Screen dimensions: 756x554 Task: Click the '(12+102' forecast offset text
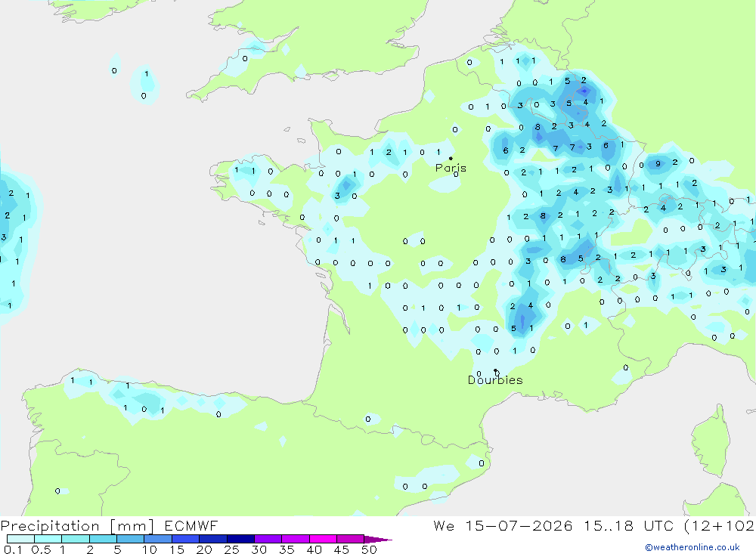point(720,525)
